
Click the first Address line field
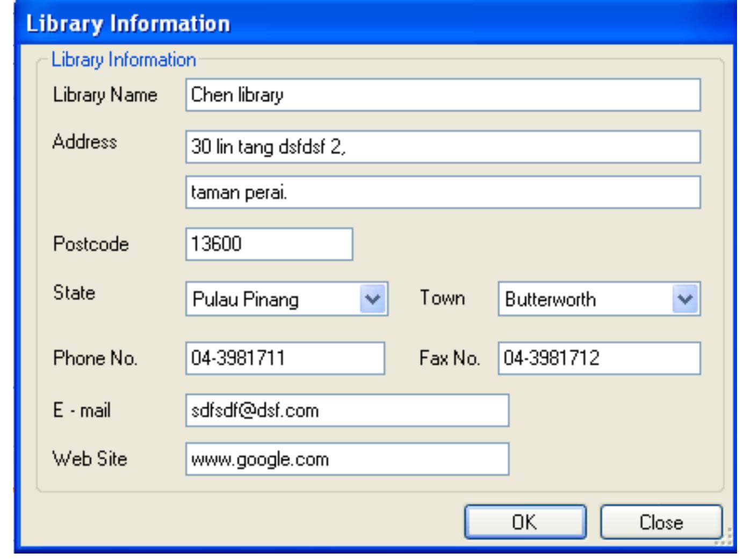443,147
